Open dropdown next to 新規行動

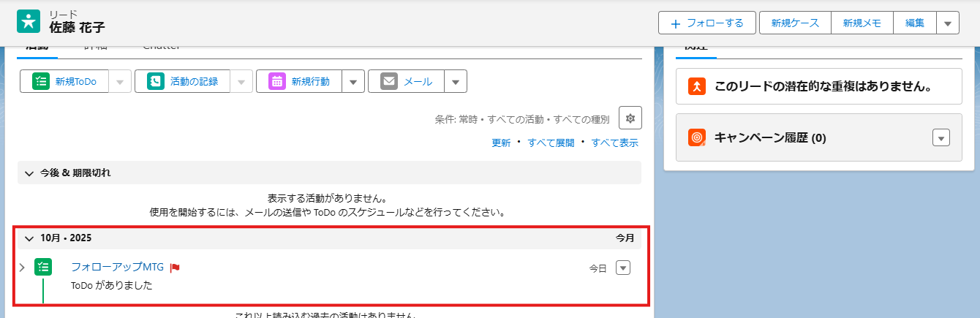[x=353, y=81]
